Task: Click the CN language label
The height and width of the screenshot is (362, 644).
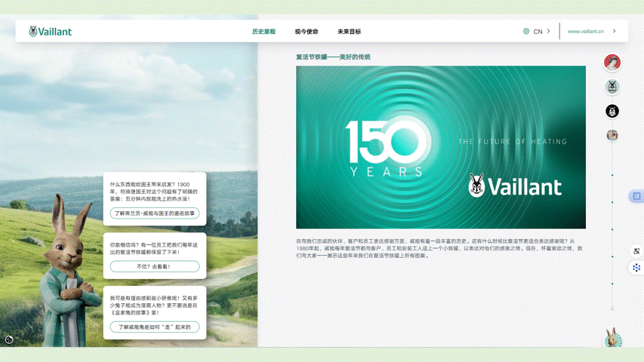Action: tap(538, 32)
